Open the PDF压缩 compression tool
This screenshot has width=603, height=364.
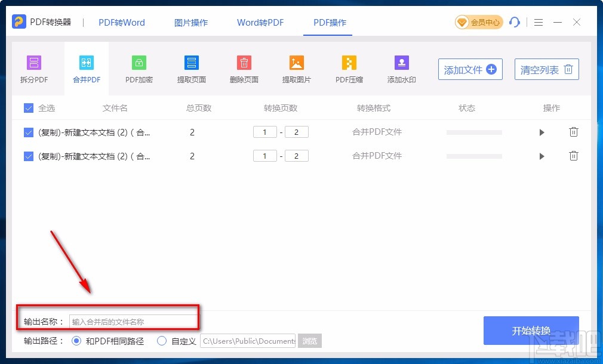(349, 67)
